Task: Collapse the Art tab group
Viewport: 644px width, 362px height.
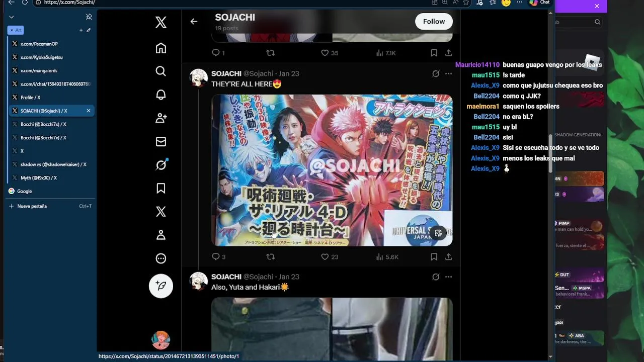Action: [x=16, y=30]
